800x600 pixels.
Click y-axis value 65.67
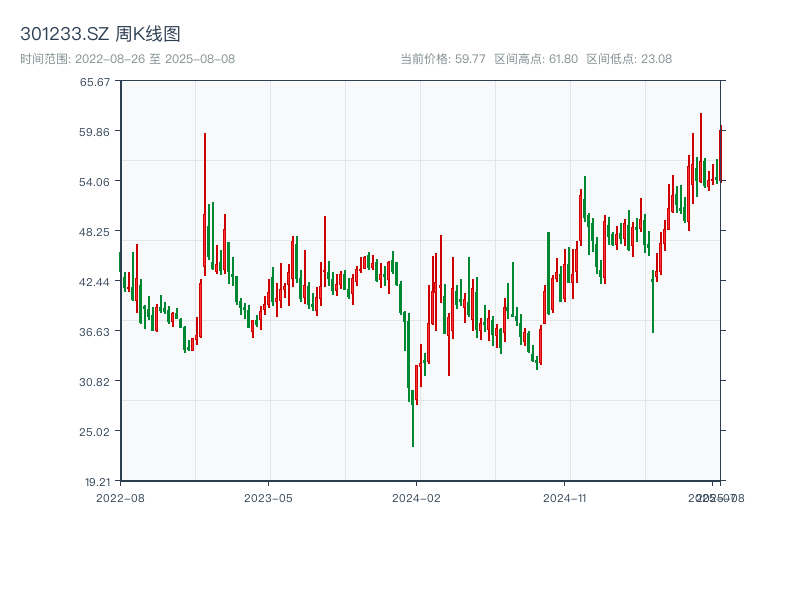click(x=95, y=82)
